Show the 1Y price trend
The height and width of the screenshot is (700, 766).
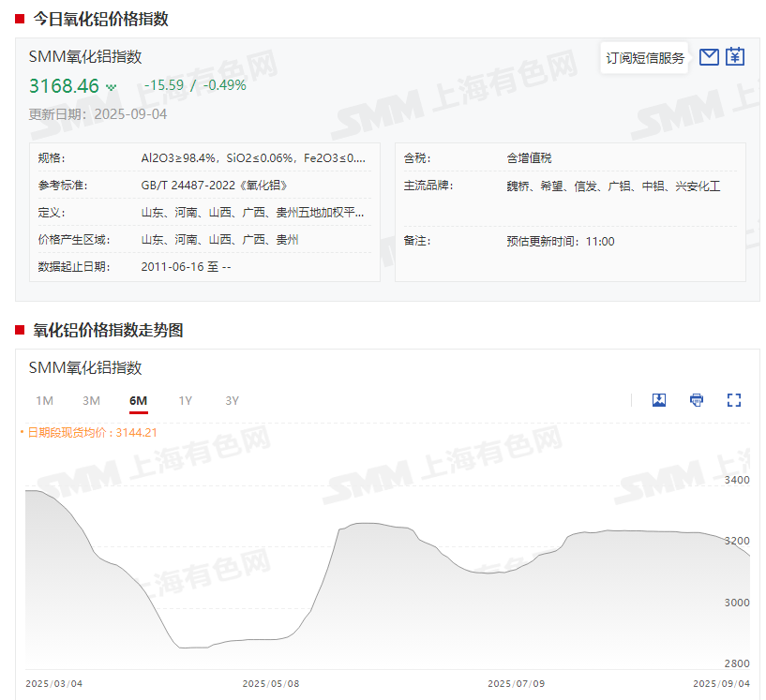tap(186, 401)
